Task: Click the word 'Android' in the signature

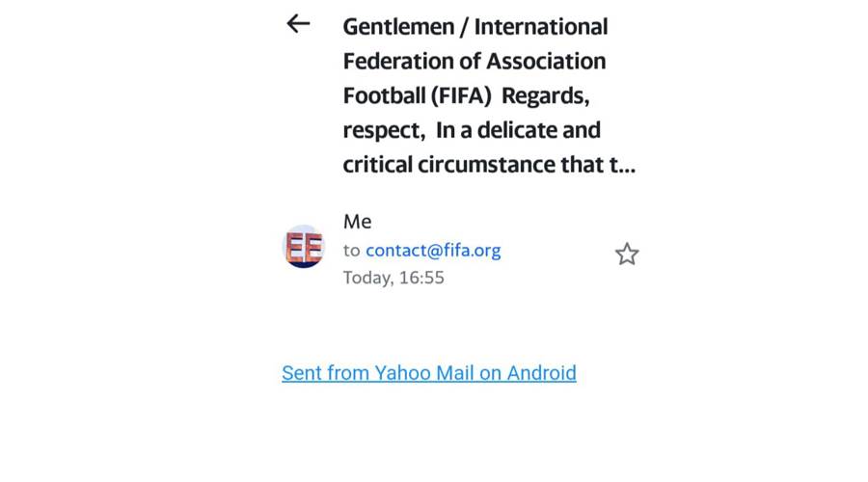Action: click(x=541, y=373)
